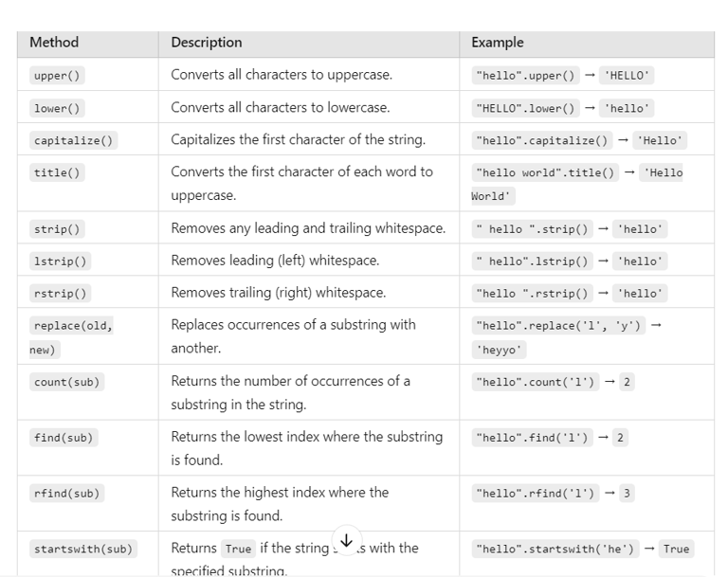
Task: Click the inline True code in description
Action: tap(238, 550)
